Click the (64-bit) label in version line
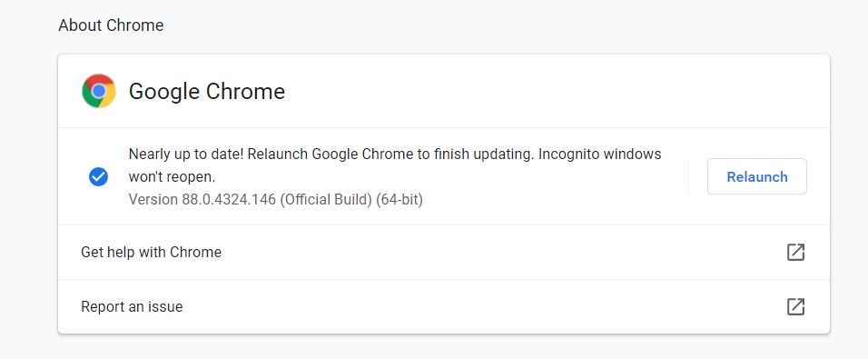This screenshot has width=868, height=359. coord(399,199)
